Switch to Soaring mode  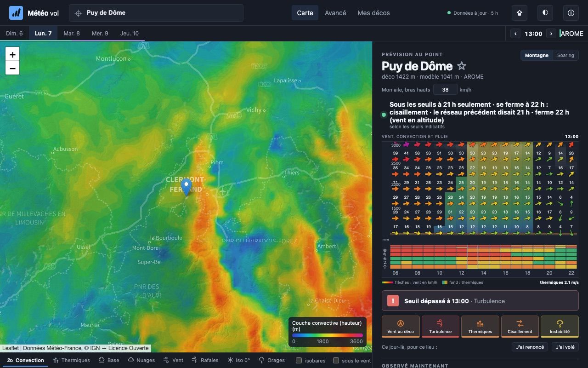click(565, 55)
